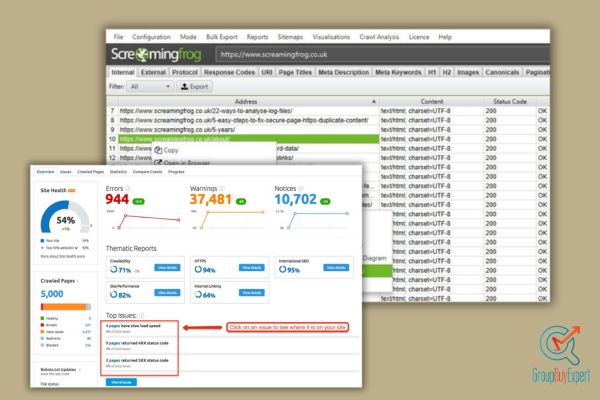Open the Licence menu
600x400 pixels.
(x=419, y=37)
